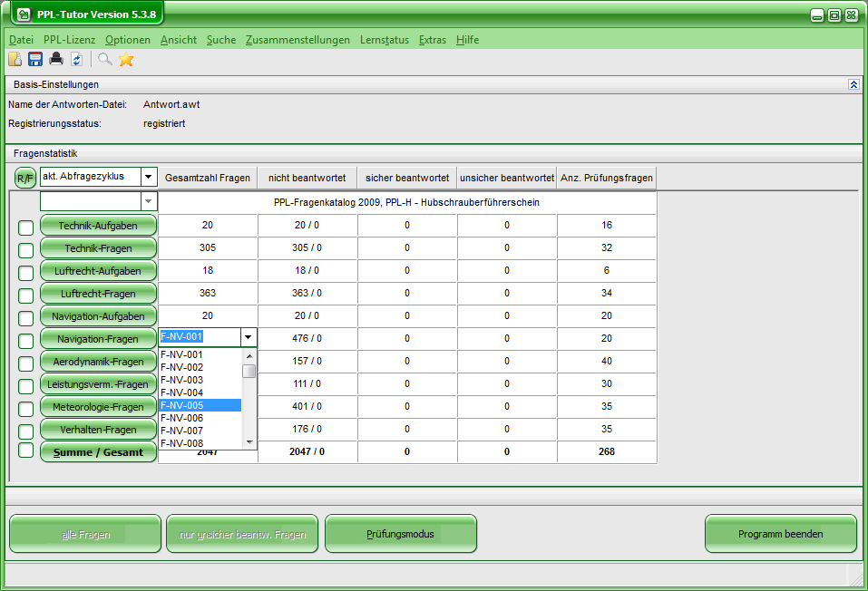Image resolution: width=868 pixels, height=591 pixels.
Task: Click the printer icon in toolbar
Action: coord(56,59)
